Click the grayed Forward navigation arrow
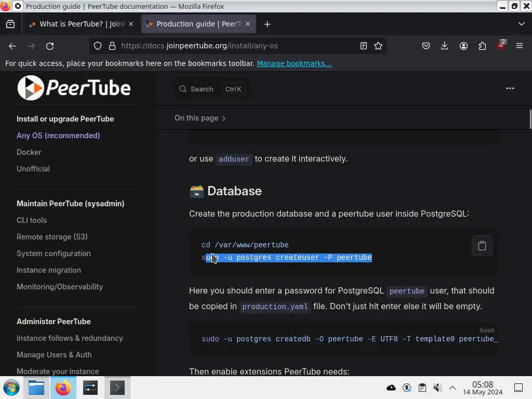The width and height of the screenshot is (532, 399). [31, 46]
